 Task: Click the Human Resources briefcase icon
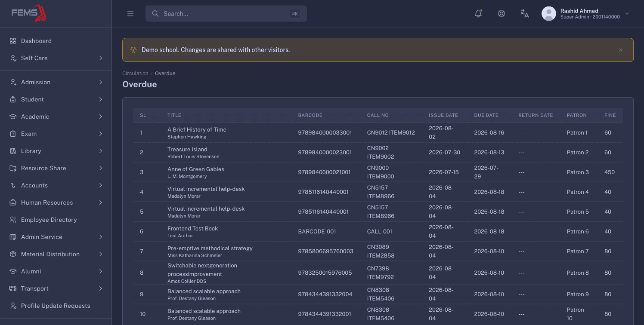coord(13,202)
